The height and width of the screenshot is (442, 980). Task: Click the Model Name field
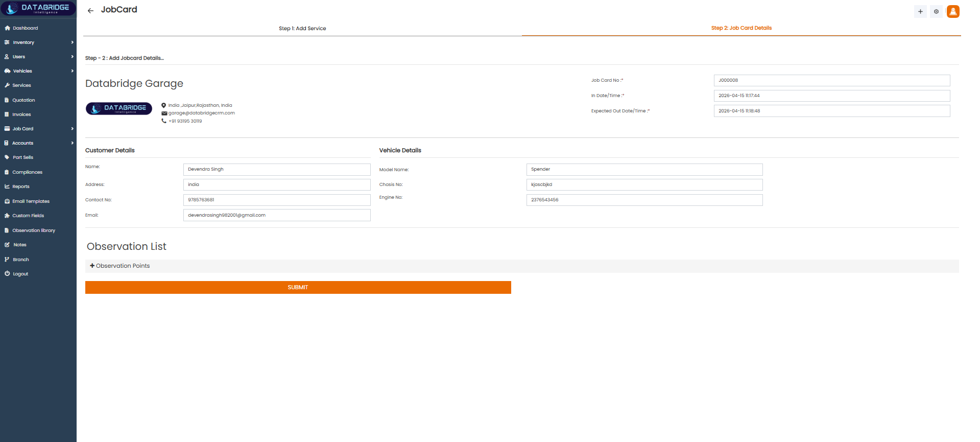click(x=644, y=170)
